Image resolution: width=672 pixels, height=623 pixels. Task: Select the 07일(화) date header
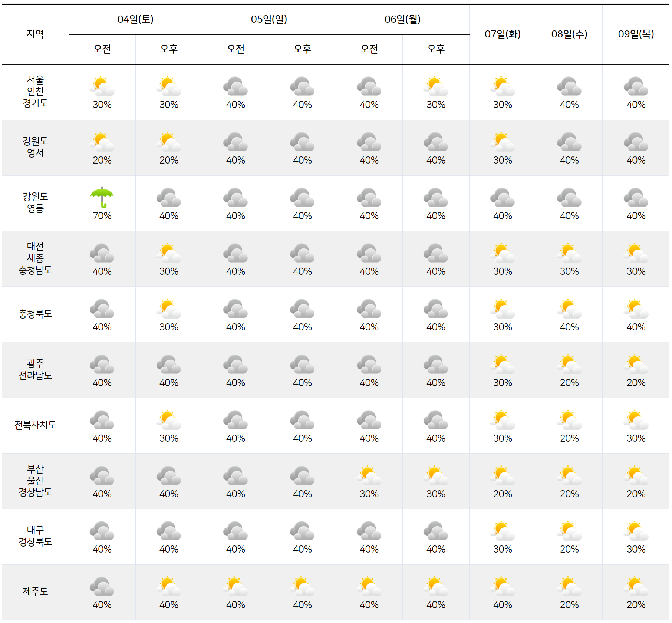(503, 34)
